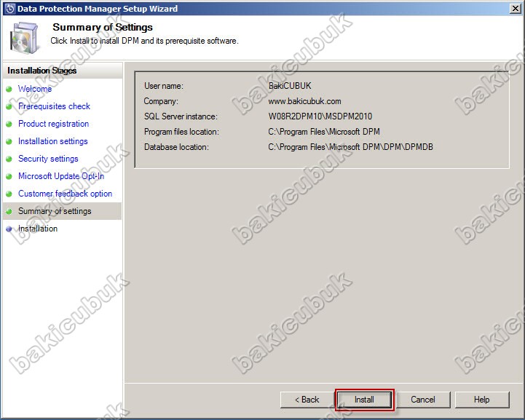Image resolution: width=525 pixels, height=420 pixels.
Task: Click green dot beside Microsoft Update Opt-In
Action: point(9,176)
